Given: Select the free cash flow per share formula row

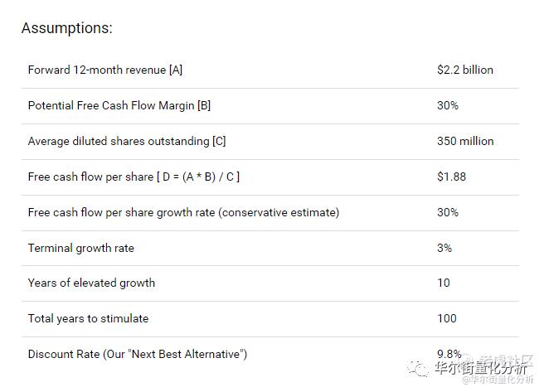Looking at the screenshot, I should [134, 177].
